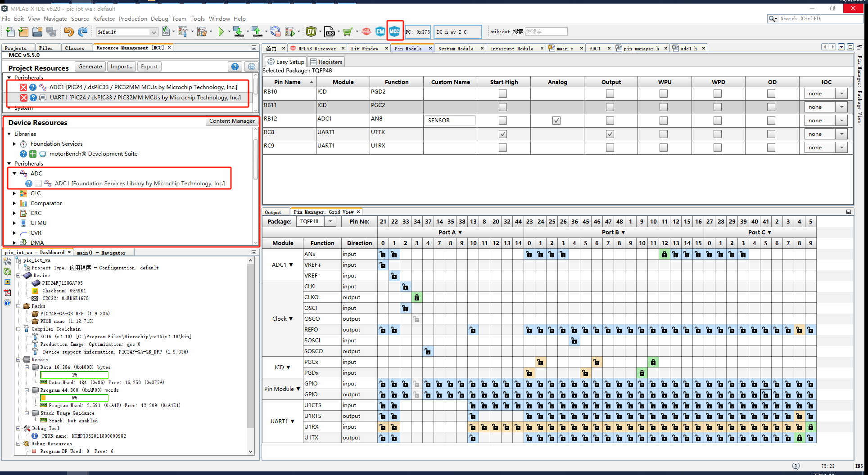868x475 pixels.
Task: Click the wikidot search keyword field
Action: [546, 31]
